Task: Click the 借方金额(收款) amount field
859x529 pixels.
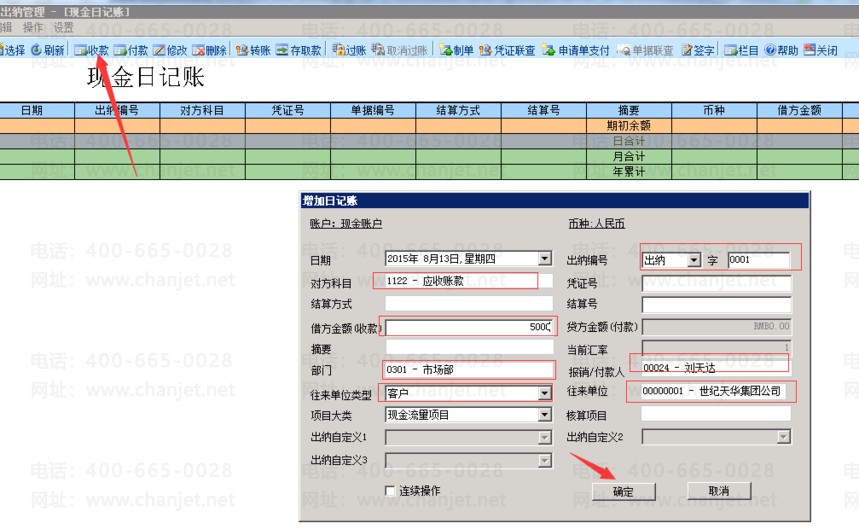Action: click(469, 327)
